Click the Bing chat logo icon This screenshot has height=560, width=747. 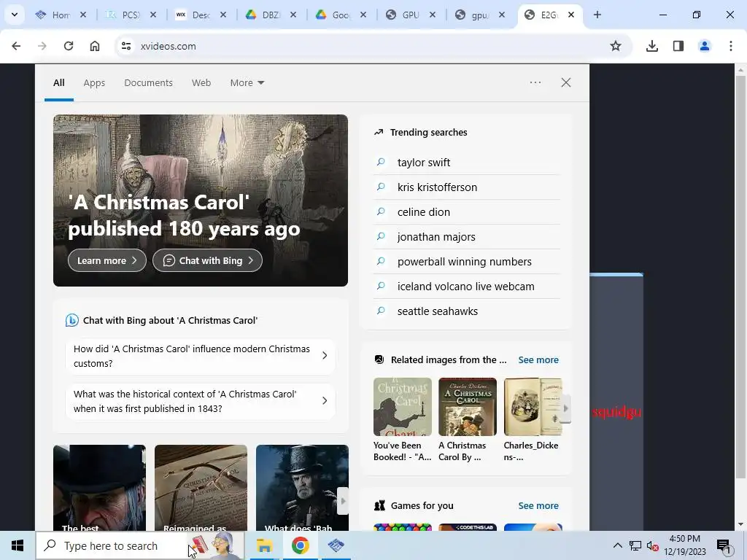pos(72,320)
